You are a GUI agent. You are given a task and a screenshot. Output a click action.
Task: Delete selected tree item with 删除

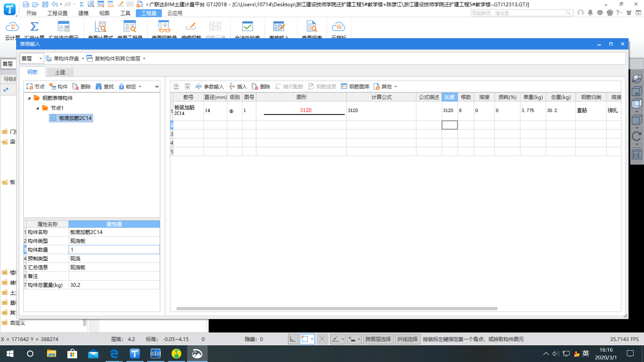[82, 86]
